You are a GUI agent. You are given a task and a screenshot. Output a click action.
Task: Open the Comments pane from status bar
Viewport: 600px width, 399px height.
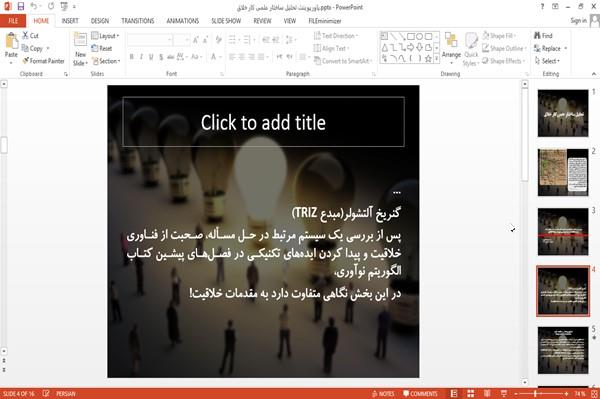(420, 394)
